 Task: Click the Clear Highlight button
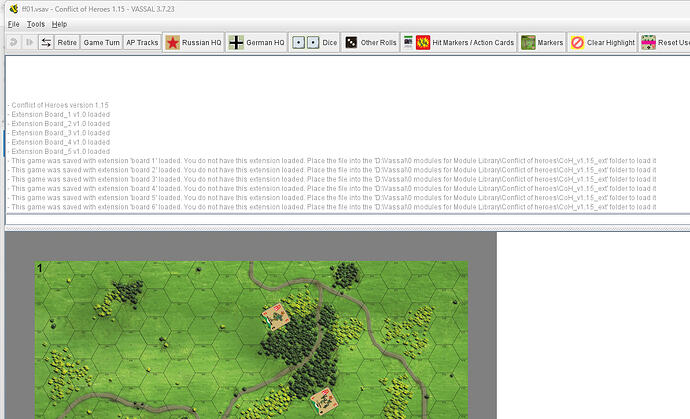603,42
